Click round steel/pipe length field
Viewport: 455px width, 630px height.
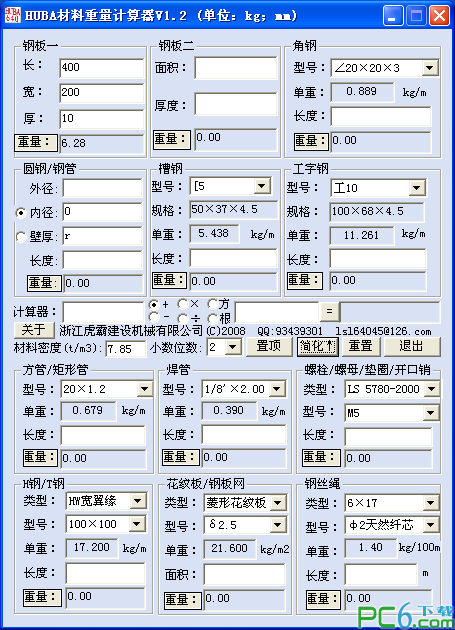coord(102,260)
